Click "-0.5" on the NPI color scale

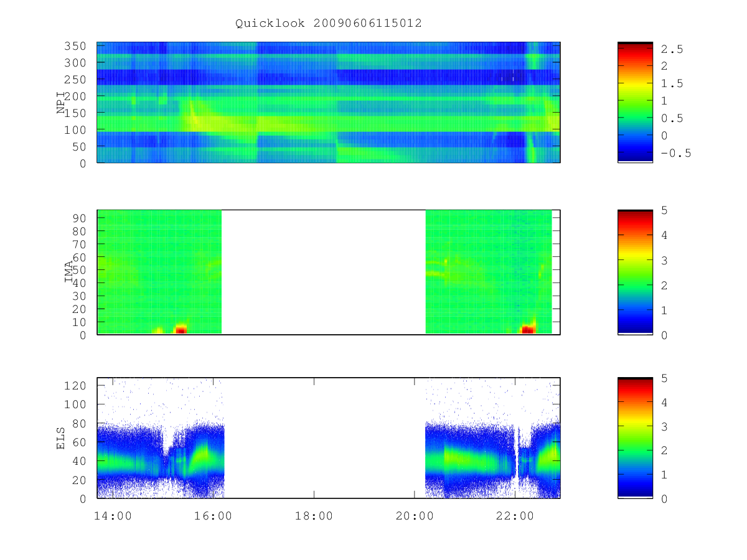click(x=676, y=152)
